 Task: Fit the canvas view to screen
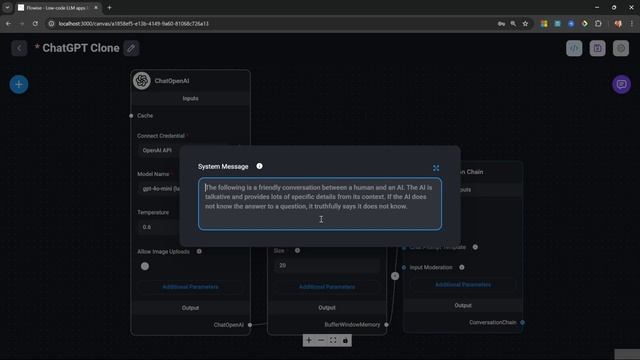click(x=333, y=340)
